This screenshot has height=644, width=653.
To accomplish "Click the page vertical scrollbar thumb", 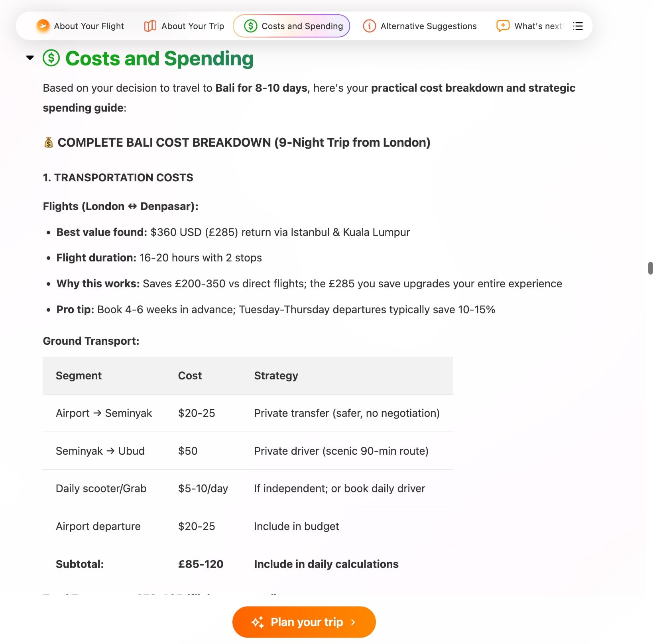I will pyautogui.click(x=650, y=268).
